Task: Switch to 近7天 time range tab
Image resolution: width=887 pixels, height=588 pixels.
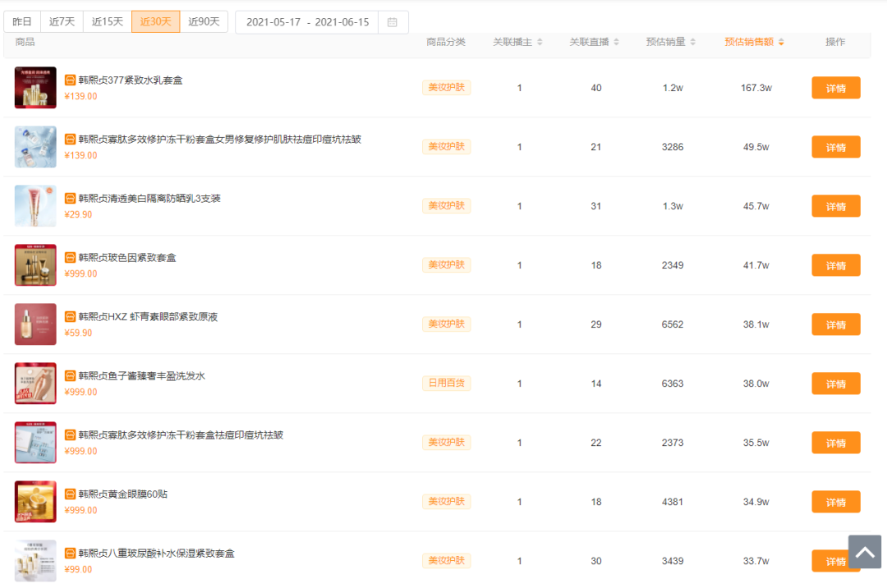Action: pyautogui.click(x=62, y=21)
